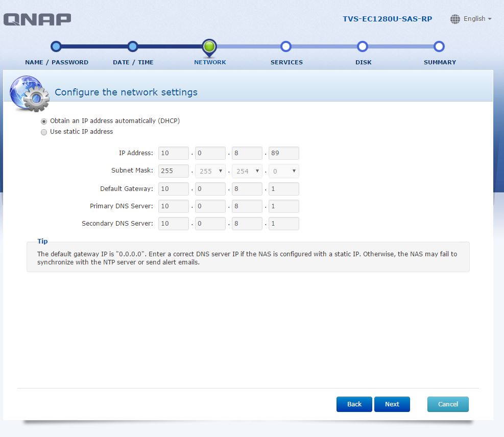Click the IP Address last octet field
The width and height of the screenshot is (504, 437).
coord(284,153)
